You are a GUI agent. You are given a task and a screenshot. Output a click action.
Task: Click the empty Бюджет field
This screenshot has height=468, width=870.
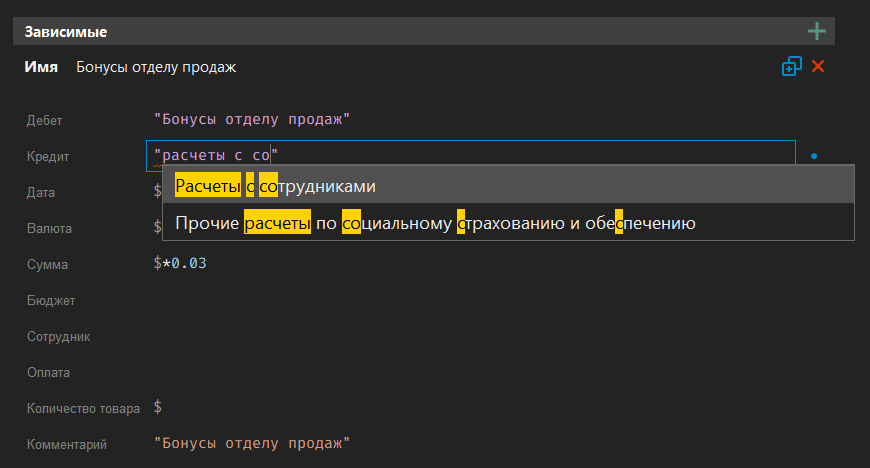(400, 300)
